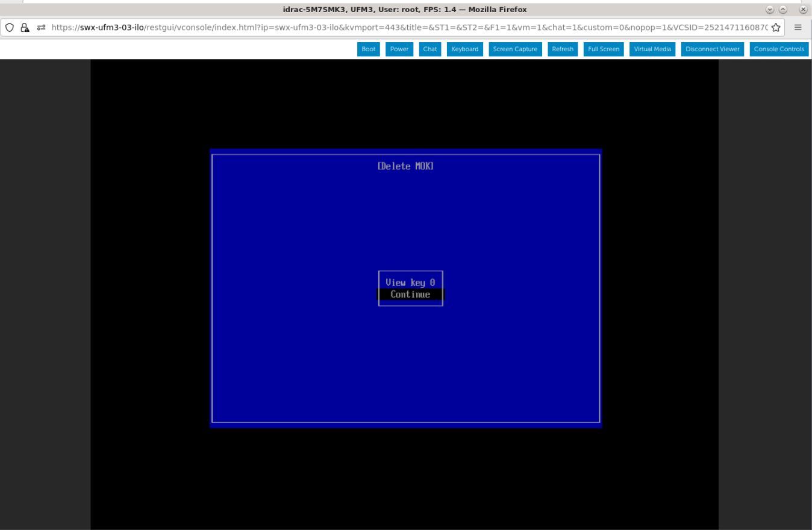Screen dimensions: 812x530
Task: Open the Chat window
Action: [x=429, y=49]
